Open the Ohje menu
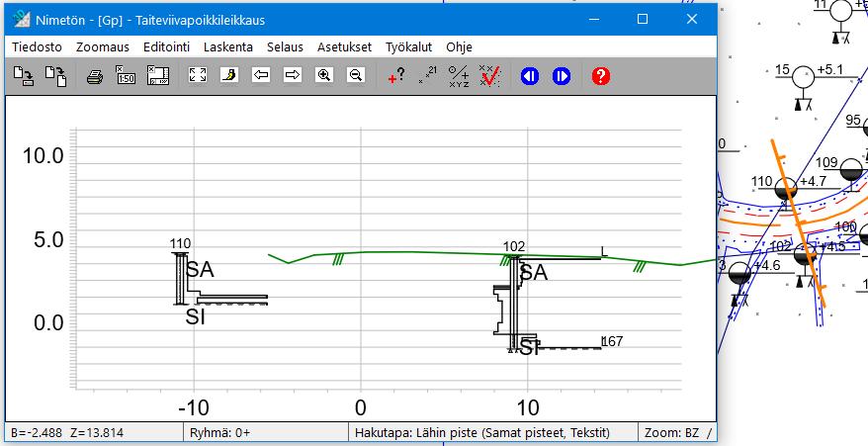868x446 pixels. 460,47
